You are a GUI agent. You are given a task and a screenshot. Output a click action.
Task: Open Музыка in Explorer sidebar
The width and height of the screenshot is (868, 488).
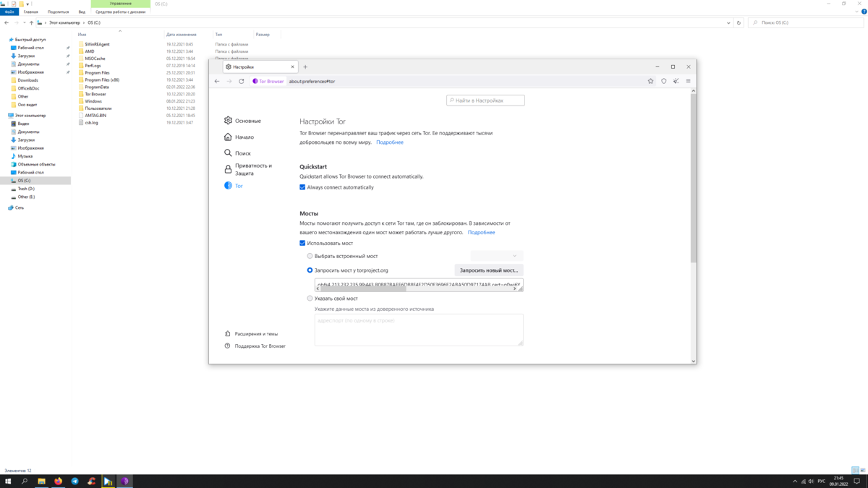(25, 156)
